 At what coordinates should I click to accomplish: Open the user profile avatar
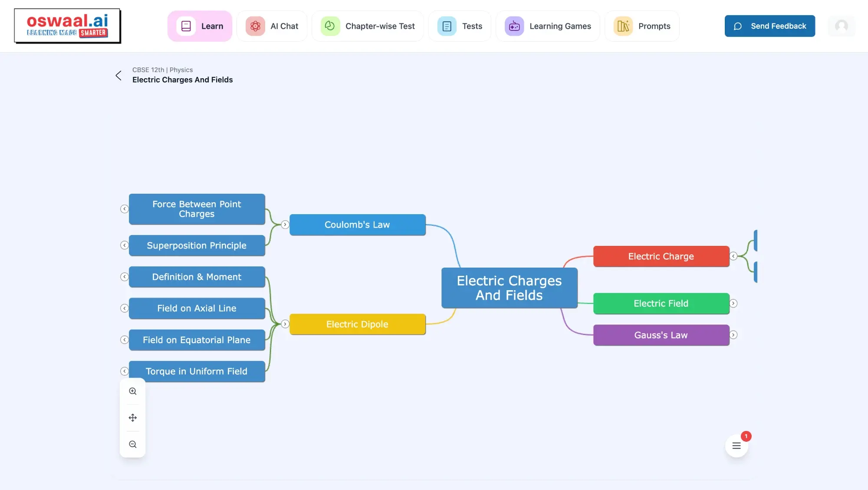coord(842,26)
